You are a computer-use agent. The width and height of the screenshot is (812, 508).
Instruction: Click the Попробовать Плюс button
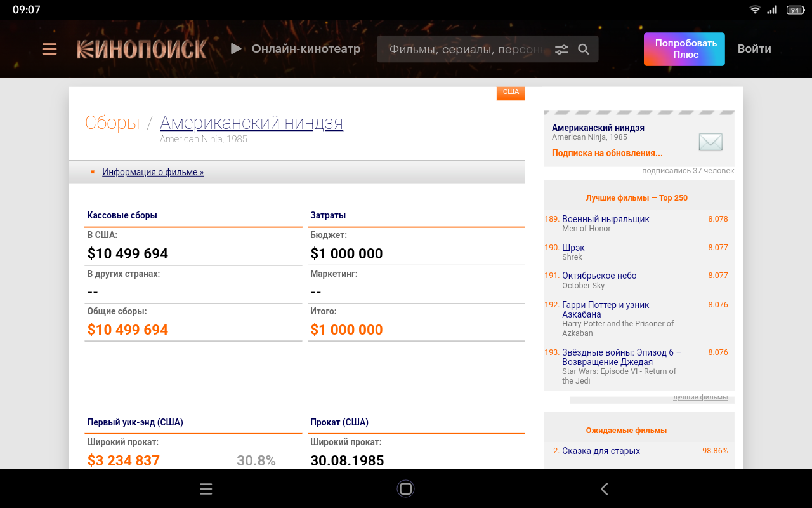click(684, 49)
